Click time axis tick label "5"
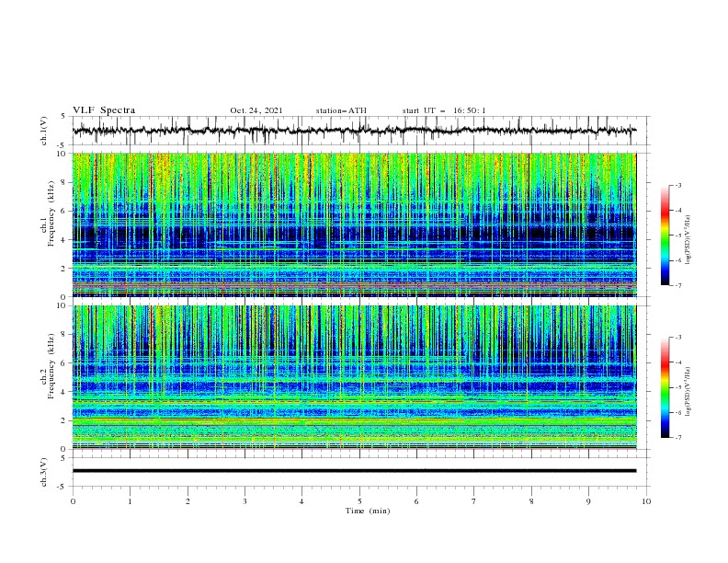The height and width of the screenshot is (563, 728). coord(359,501)
